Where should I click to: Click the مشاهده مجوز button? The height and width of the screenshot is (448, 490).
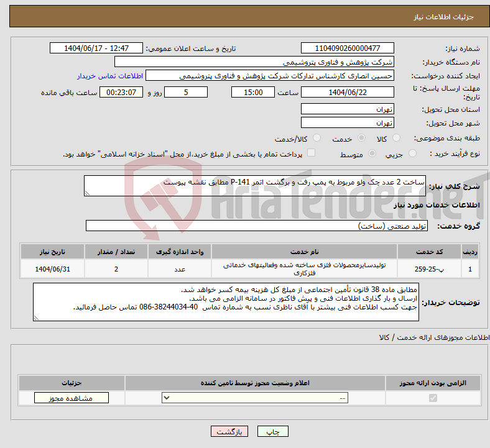coord(72,398)
